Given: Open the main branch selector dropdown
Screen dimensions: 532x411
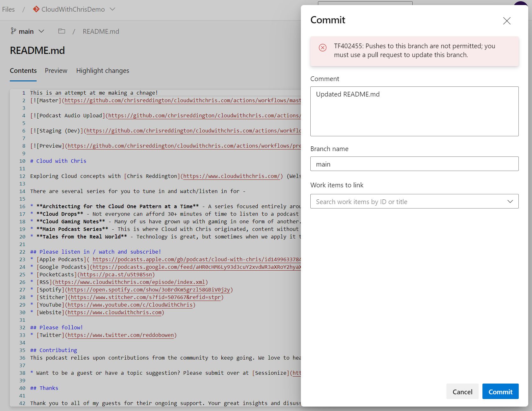Looking at the screenshot, I should pyautogui.click(x=41, y=31).
